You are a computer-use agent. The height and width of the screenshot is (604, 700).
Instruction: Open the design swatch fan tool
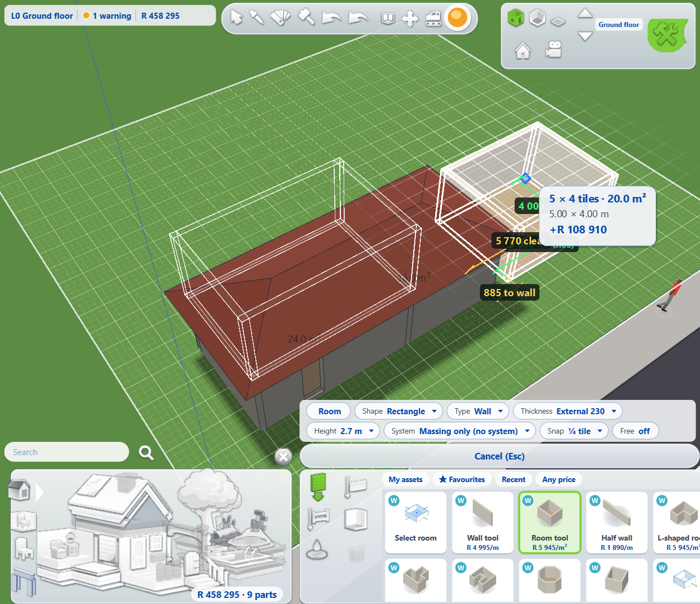point(280,18)
